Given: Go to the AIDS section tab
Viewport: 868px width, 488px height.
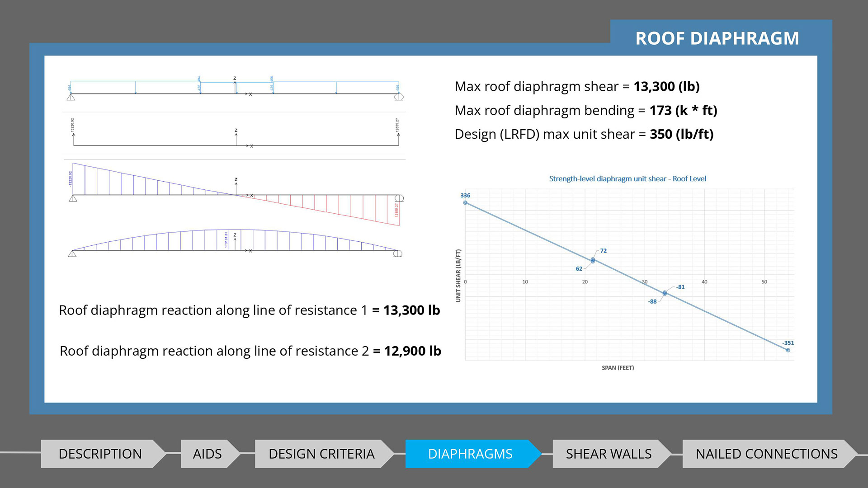Looking at the screenshot, I should click(x=207, y=454).
